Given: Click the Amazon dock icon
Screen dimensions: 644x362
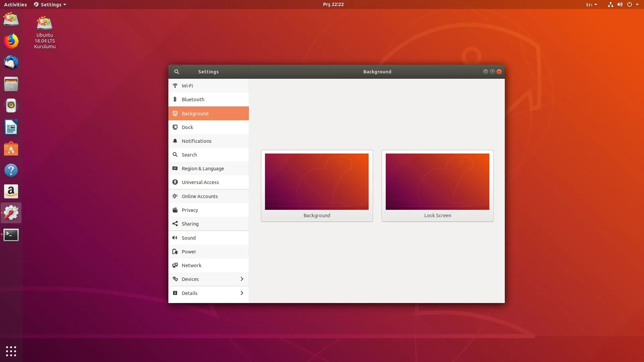Looking at the screenshot, I should [x=11, y=192].
